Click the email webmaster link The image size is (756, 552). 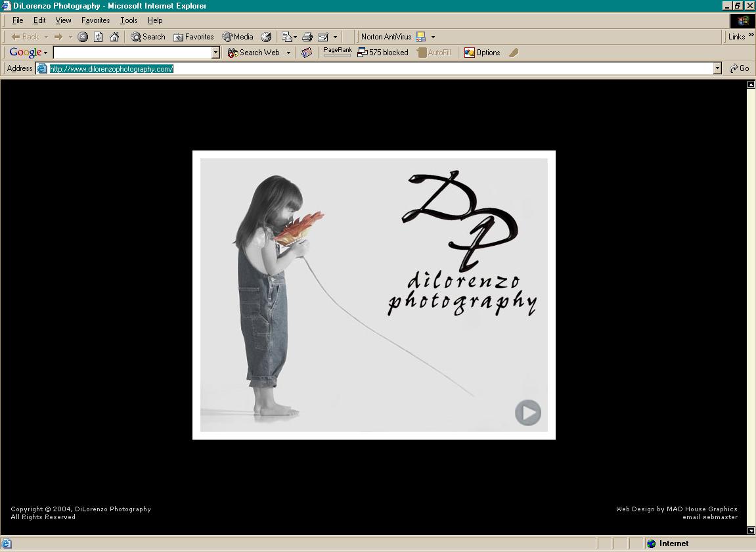click(710, 517)
